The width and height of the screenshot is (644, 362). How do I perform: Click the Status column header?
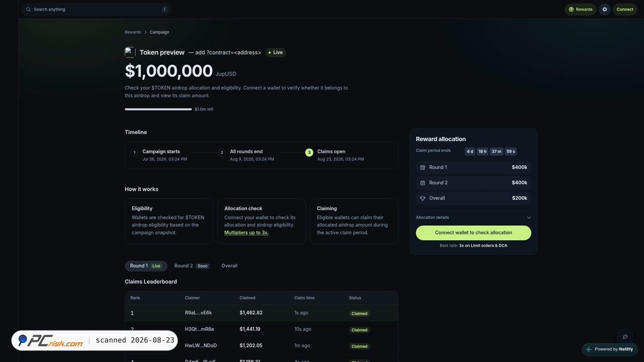point(355,298)
